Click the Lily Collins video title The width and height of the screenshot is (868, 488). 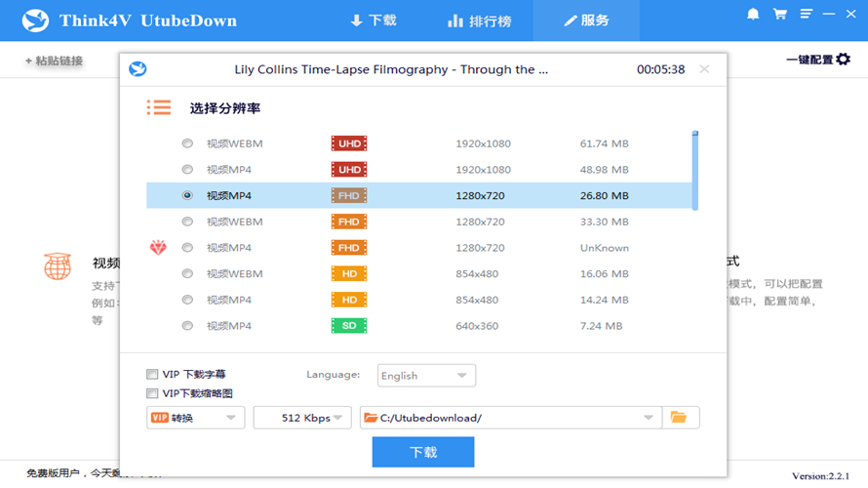point(391,69)
